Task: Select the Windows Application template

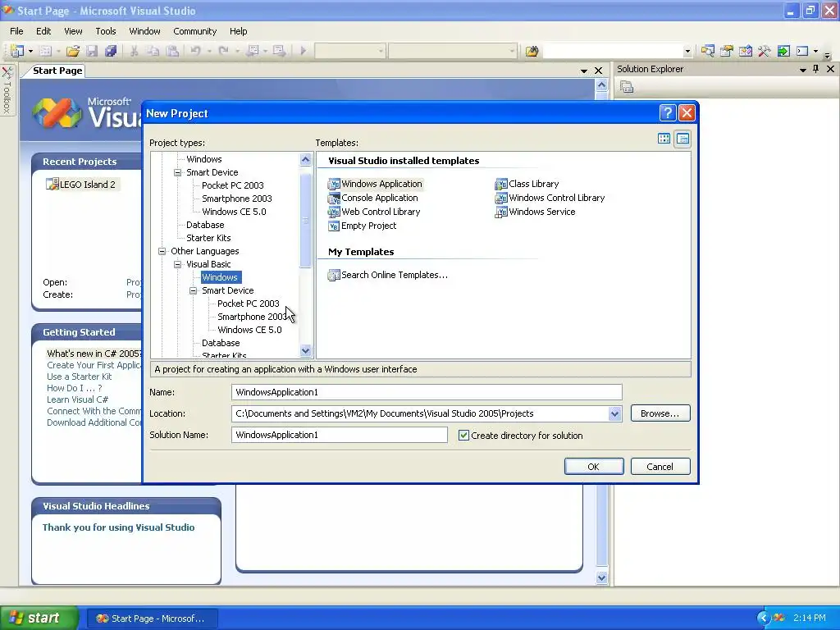Action: point(376,184)
